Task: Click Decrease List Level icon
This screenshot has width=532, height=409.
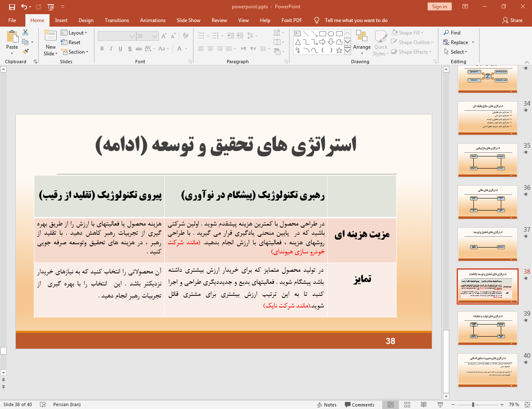Action: pyautogui.click(x=231, y=36)
